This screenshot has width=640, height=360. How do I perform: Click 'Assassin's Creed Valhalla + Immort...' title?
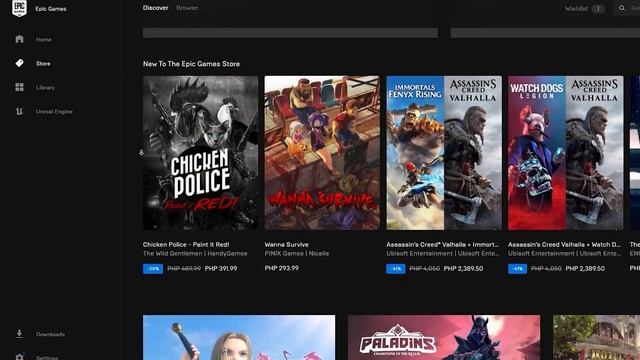click(442, 244)
